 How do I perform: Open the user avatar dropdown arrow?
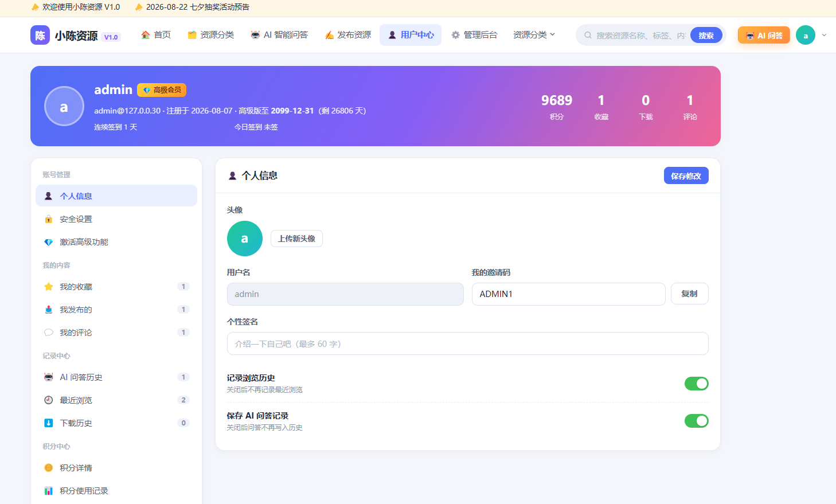[x=824, y=35]
